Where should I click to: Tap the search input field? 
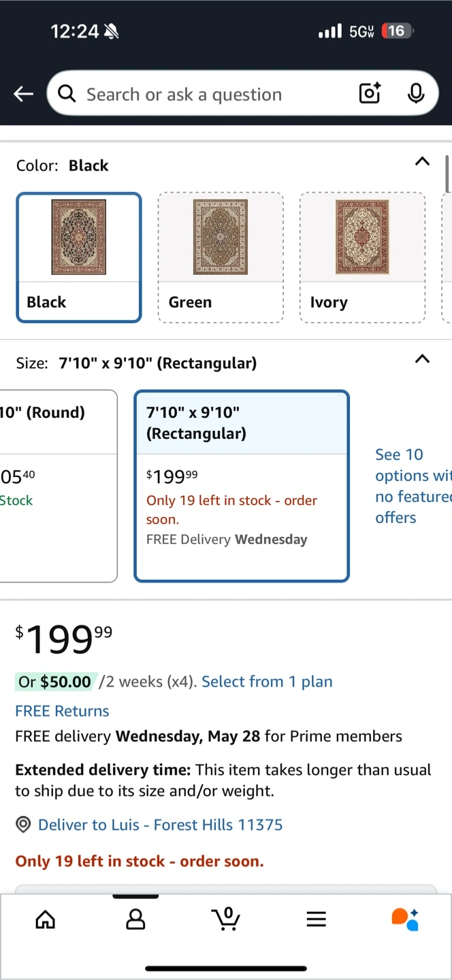click(x=204, y=94)
